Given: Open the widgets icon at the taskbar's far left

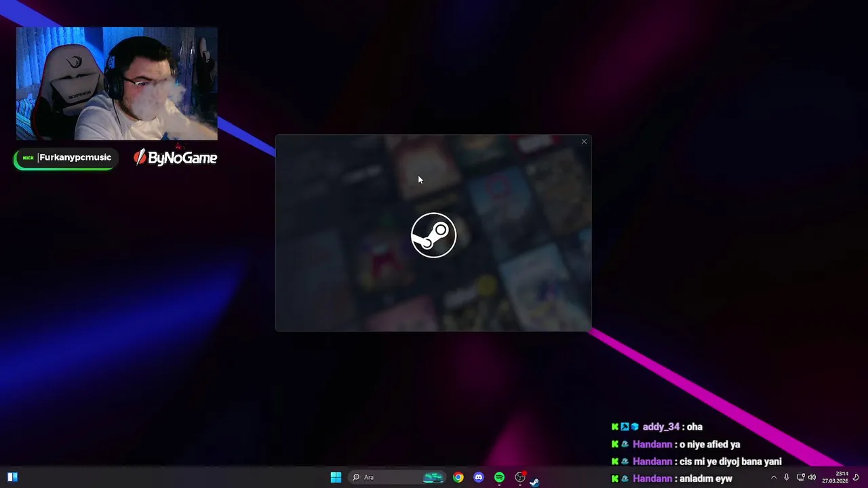Looking at the screenshot, I should click(12, 477).
